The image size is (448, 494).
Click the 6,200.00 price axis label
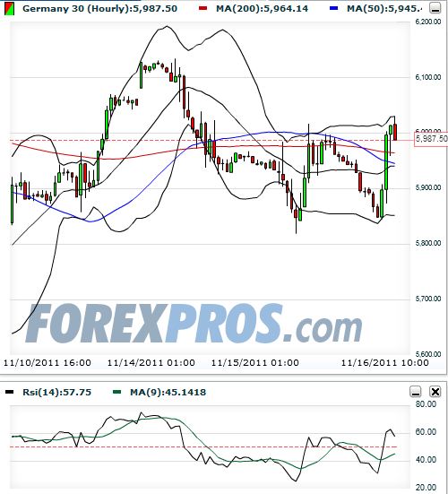coord(428,22)
